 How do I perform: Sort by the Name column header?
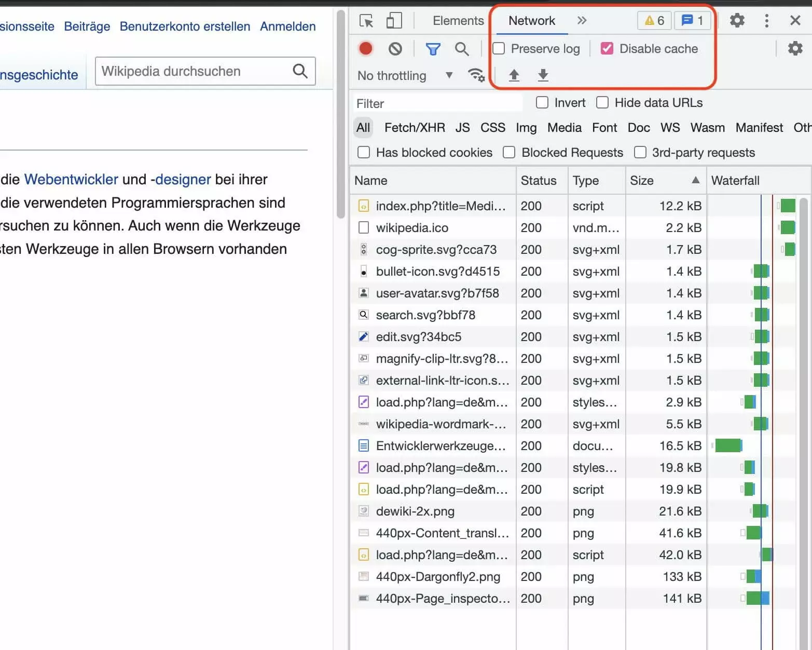click(433, 181)
